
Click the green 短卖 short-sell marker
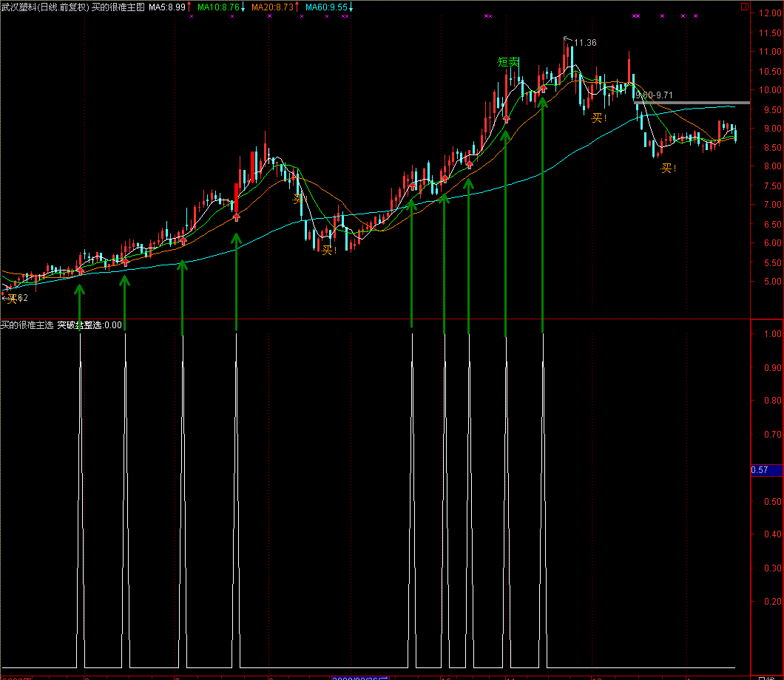[508, 63]
